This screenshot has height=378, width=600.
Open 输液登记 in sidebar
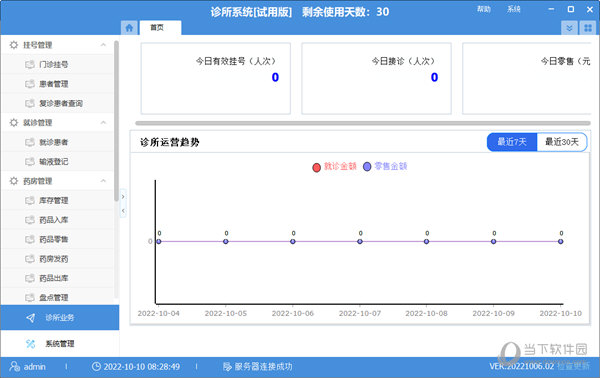coord(58,161)
